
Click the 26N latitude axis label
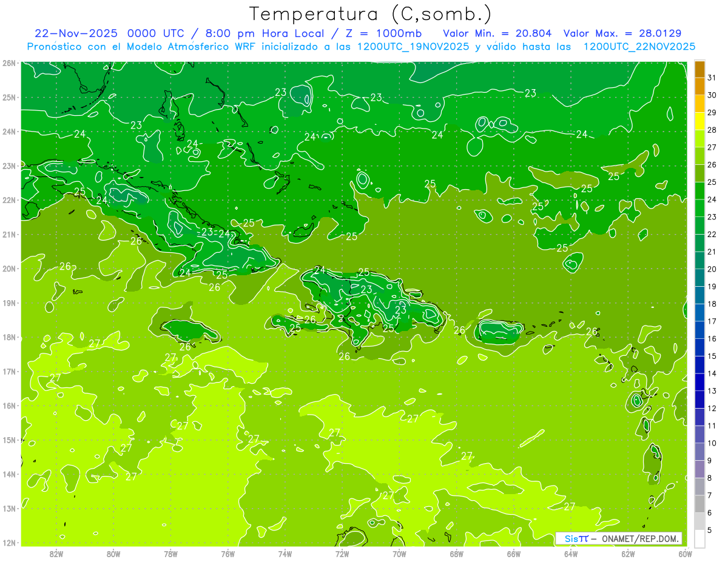pos(9,63)
